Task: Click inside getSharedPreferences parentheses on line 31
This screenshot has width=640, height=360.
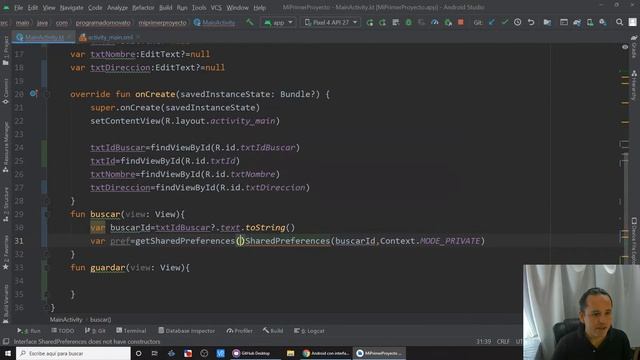Action: point(240,241)
